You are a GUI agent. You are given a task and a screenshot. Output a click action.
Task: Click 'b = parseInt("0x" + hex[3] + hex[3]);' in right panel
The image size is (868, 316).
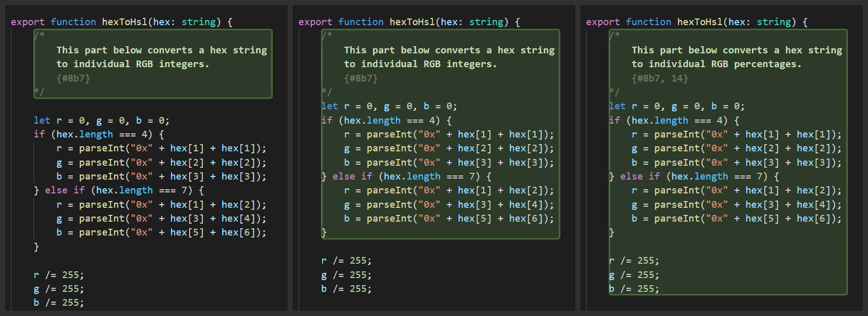click(737, 163)
